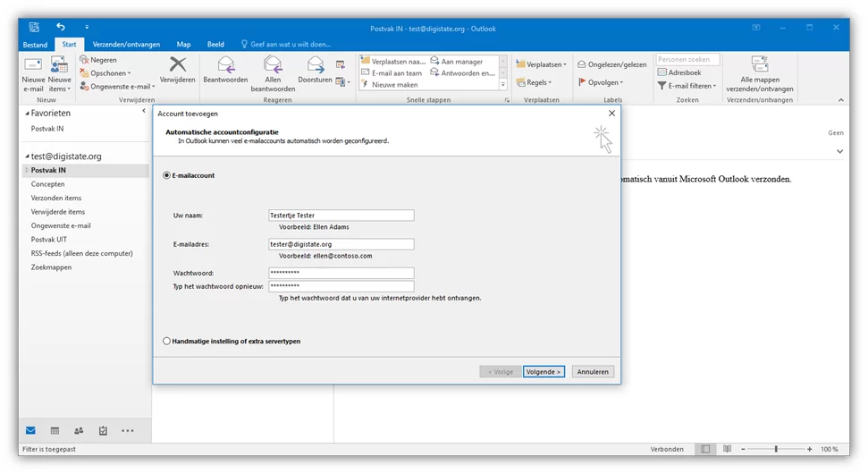Open the Bestand tab
Image resolution: width=868 pixels, height=474 pixels.
click(x=35, y=45)
